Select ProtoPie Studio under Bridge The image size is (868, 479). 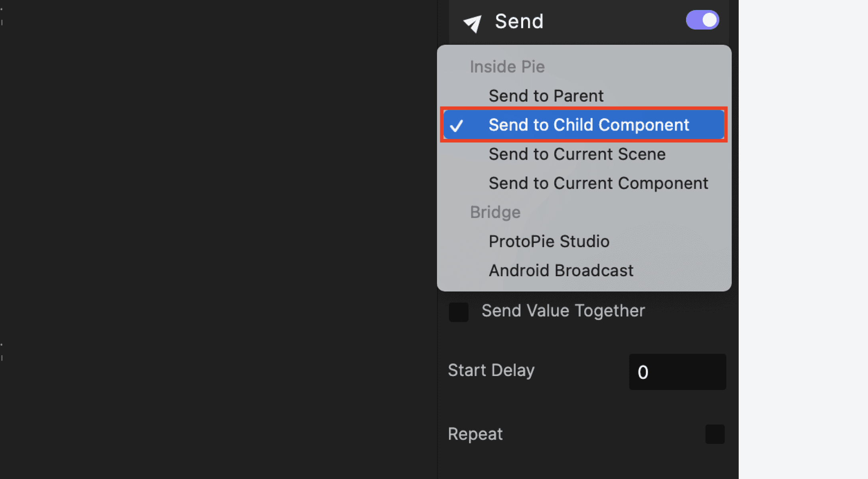pos(549,241)
